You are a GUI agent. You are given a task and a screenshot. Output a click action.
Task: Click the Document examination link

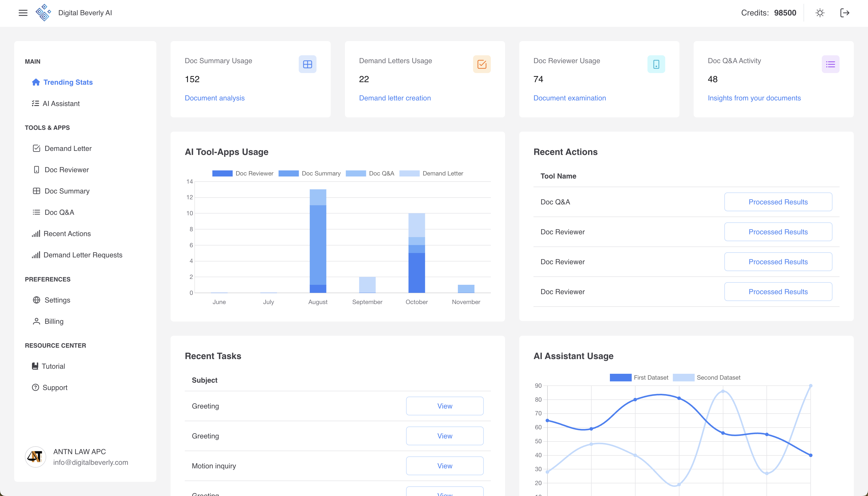(x=570, y=98)
